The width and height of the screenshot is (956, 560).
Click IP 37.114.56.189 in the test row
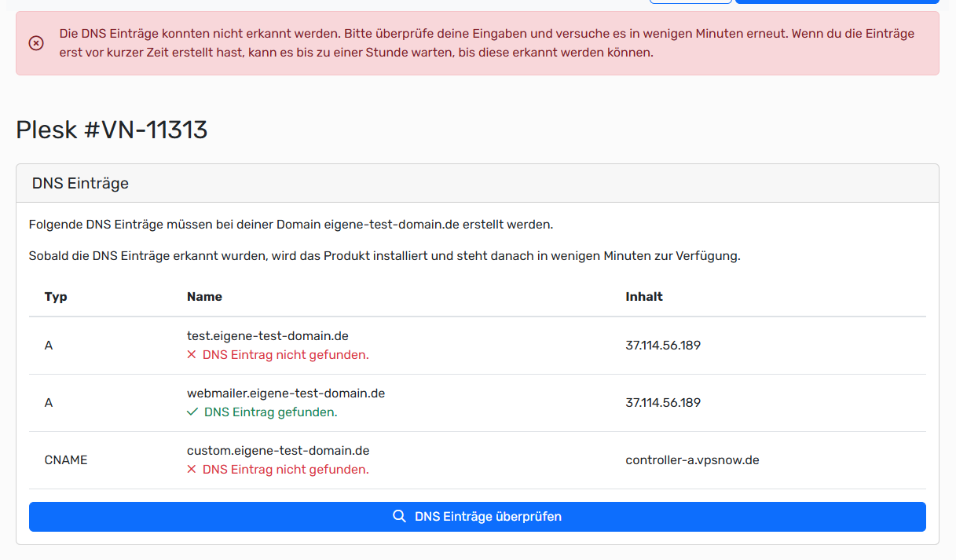pos(662,346)
